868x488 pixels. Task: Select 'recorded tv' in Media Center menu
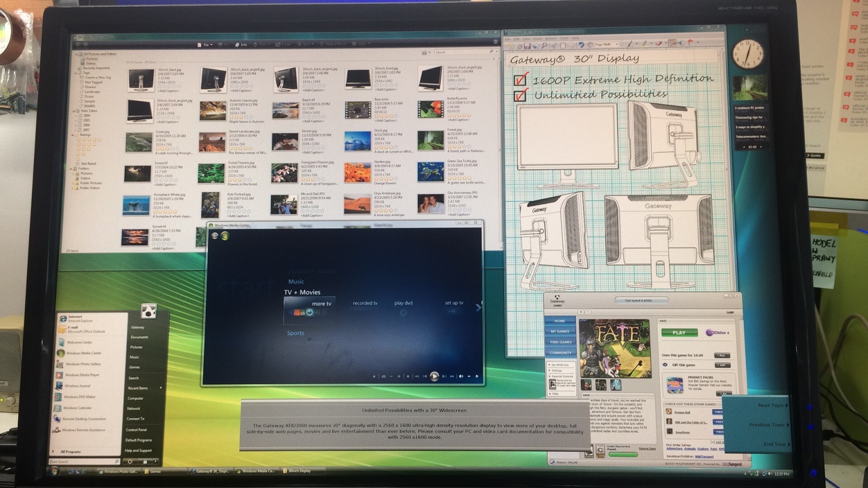[x=365, y=303]
